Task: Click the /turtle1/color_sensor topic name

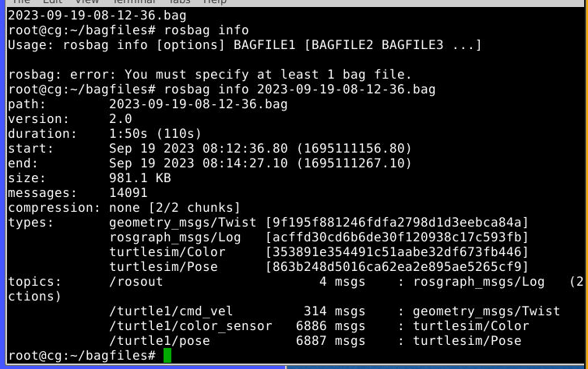Action: coord(191,326)
